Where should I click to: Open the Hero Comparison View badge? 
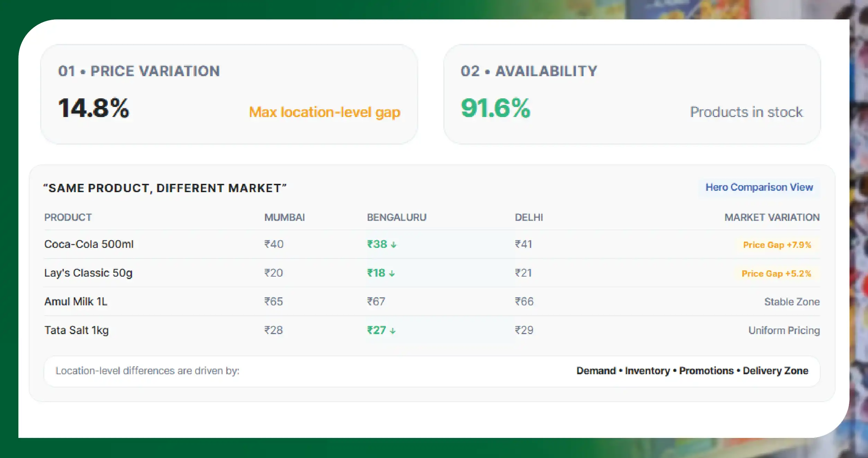(x=759, y=187)
